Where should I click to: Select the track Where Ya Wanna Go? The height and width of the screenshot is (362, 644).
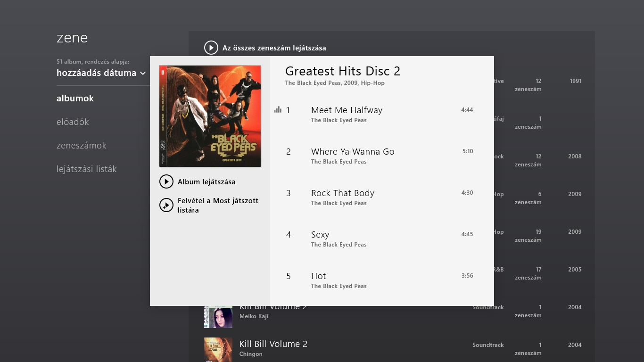tap(352, 152)
